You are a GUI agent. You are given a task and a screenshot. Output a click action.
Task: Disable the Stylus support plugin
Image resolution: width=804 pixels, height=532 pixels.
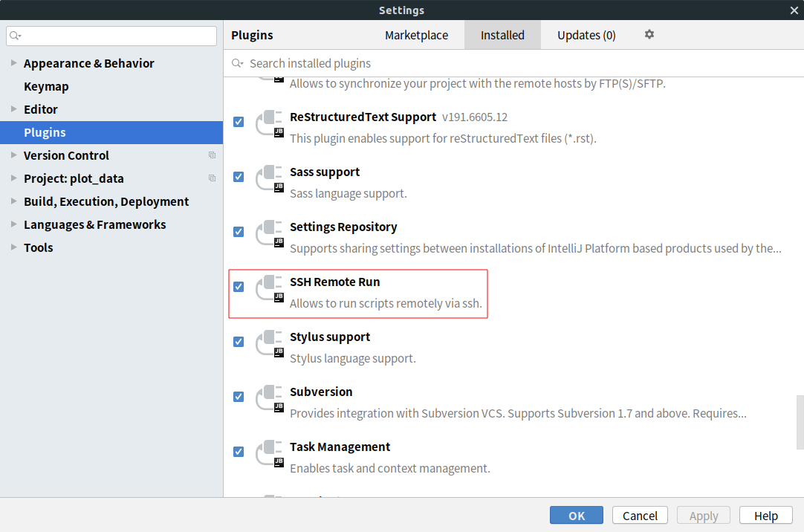(239, 342)
